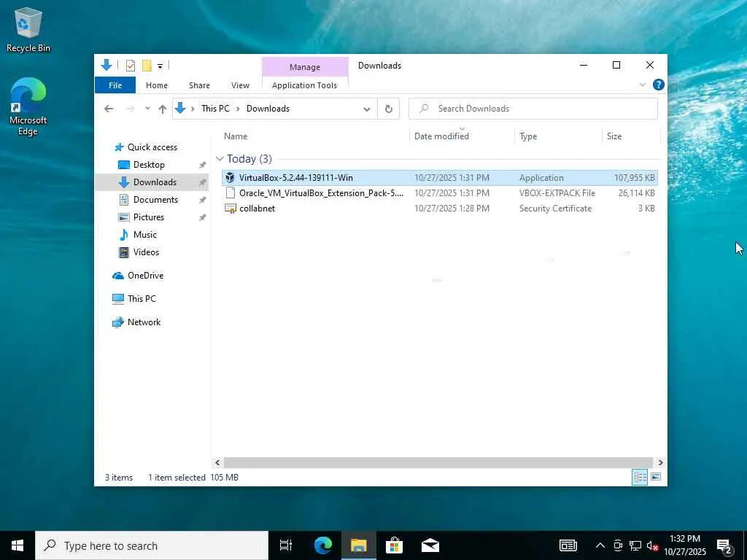Launch Microsoft Edge from taskbar

(323, 545)
